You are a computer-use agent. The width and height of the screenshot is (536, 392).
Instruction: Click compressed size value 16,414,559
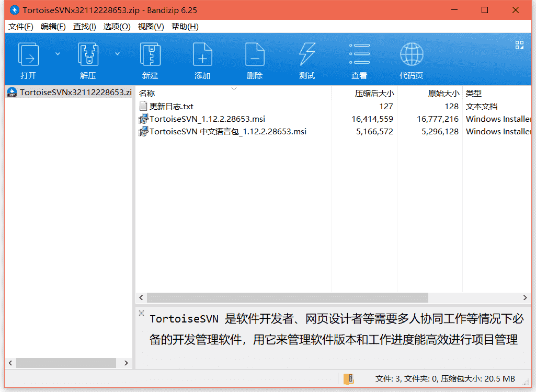point(372,119)
